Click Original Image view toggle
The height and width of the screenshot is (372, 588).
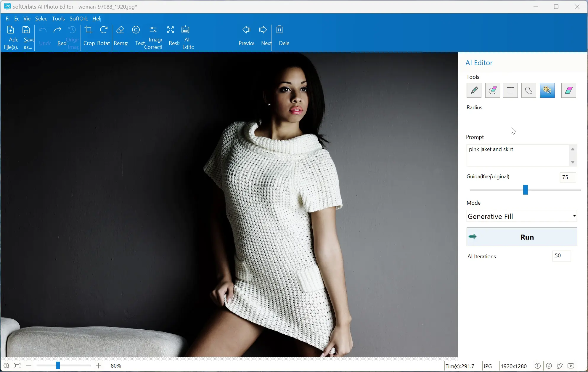[72, 36]
